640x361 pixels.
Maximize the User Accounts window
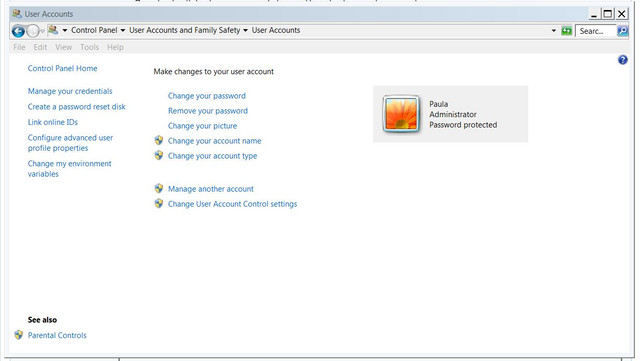608,14
